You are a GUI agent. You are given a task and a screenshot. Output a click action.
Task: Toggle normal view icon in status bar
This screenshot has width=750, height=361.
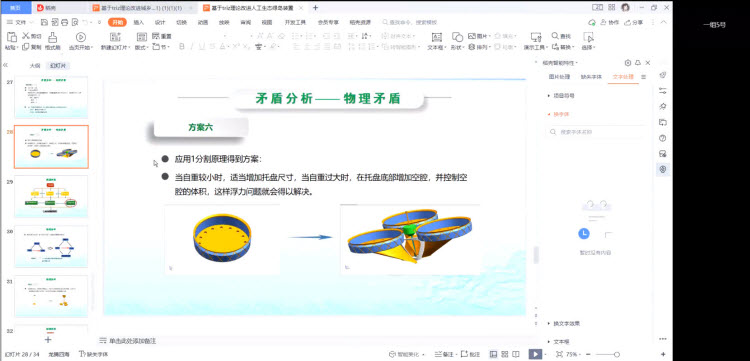(x=494, y=354)
